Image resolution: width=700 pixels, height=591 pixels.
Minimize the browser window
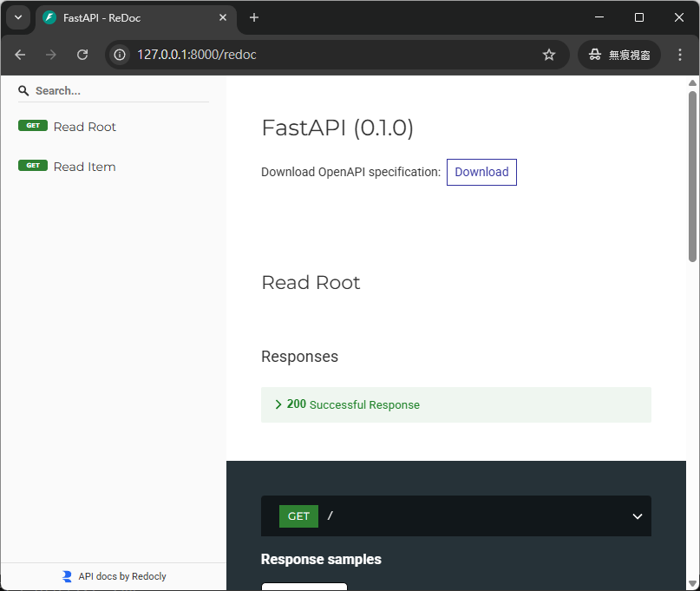point(599,17)
